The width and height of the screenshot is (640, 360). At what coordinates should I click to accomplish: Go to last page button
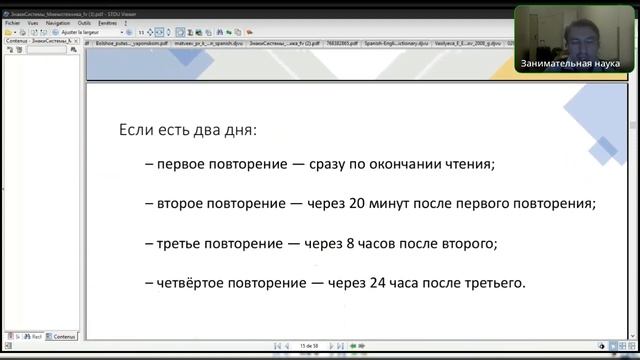340,346
